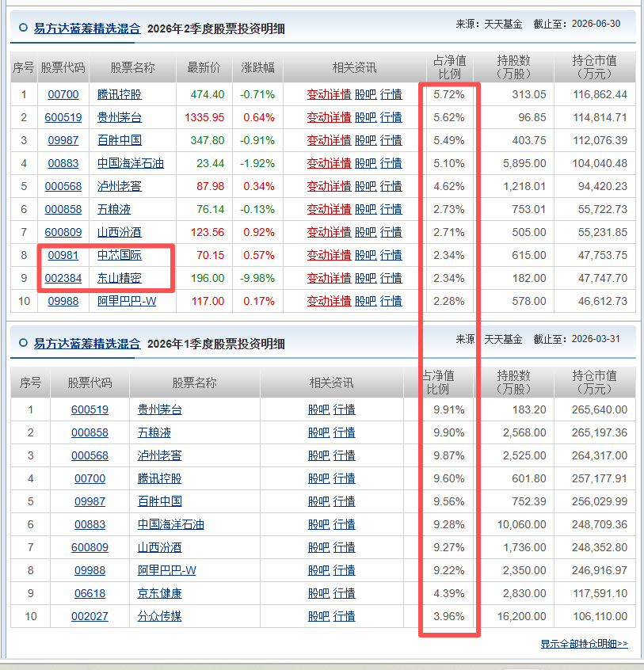This screenshot has width=644, height=670.
Task: Open 百胜中国 in the Q1 holdings table
Action: (159, 501)
